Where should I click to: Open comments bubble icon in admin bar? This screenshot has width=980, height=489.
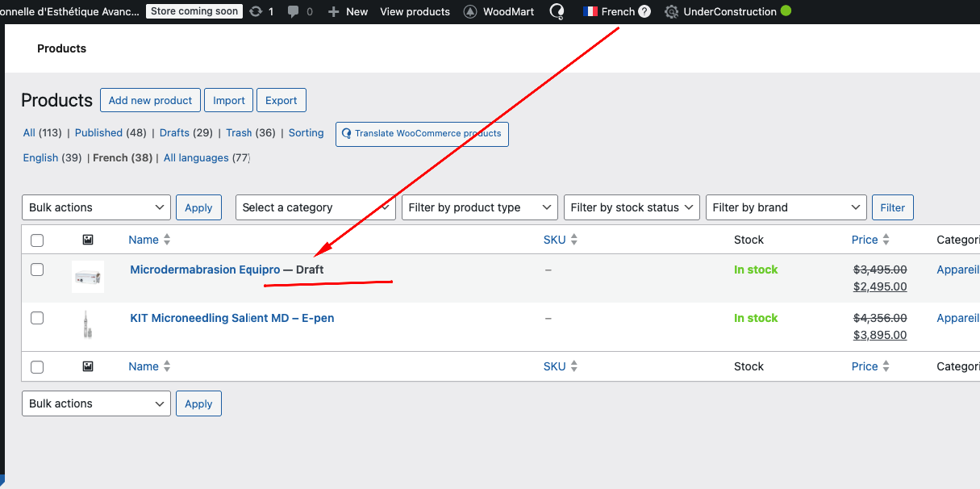click(294, 12)
